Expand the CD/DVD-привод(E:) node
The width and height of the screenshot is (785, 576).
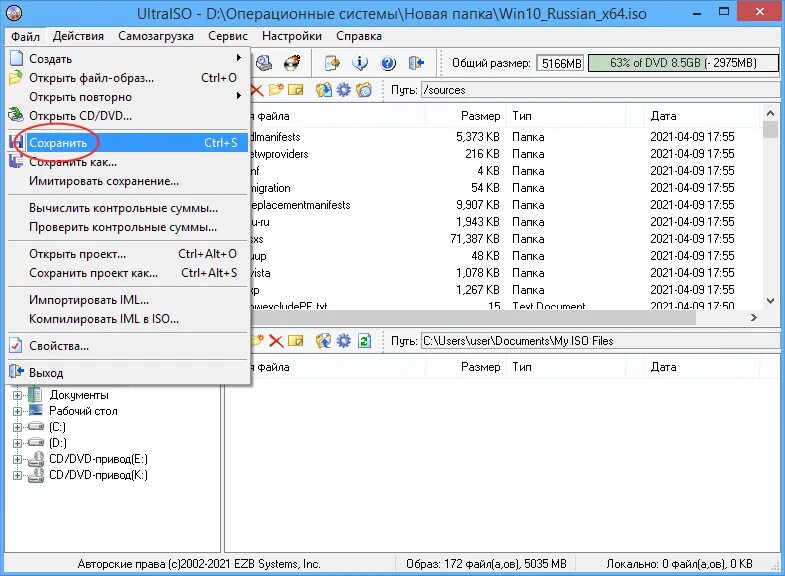coord(17,459)
